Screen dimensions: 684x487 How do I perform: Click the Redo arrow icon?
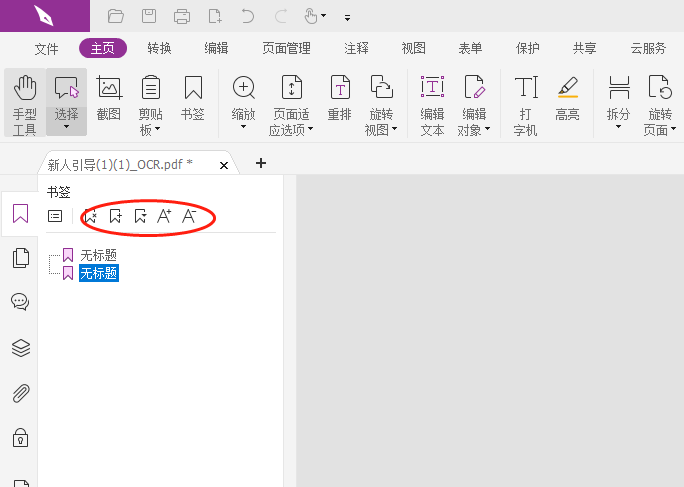coord(280,17)
